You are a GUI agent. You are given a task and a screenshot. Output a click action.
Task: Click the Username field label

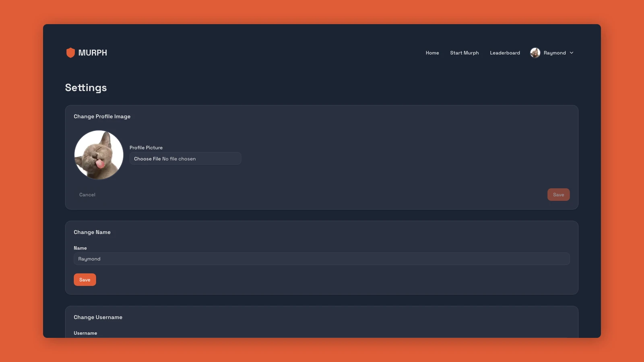pyautogui.click(x=85, y=333)
